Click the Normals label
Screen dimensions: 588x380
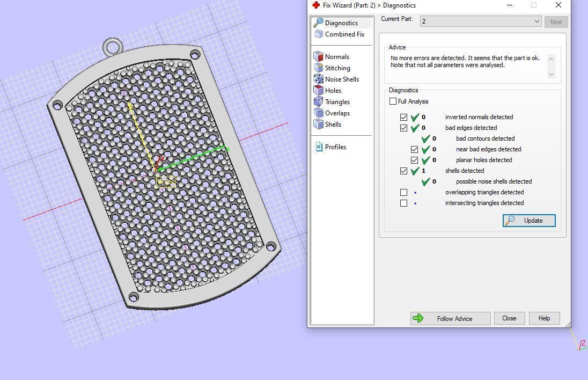(337, 57)
